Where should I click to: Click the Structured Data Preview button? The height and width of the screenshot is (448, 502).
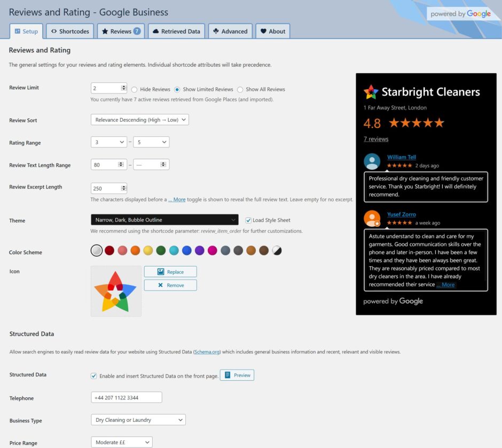pyautogui.click(x=237, y=375)
